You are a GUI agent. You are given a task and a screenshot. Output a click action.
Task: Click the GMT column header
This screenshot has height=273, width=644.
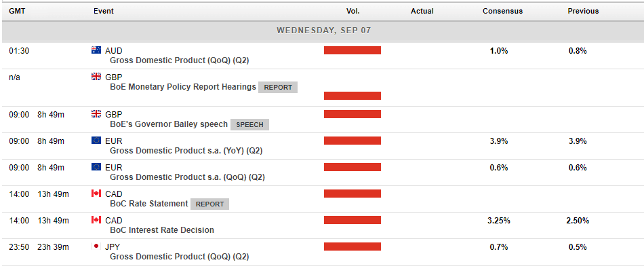[17, 11]
